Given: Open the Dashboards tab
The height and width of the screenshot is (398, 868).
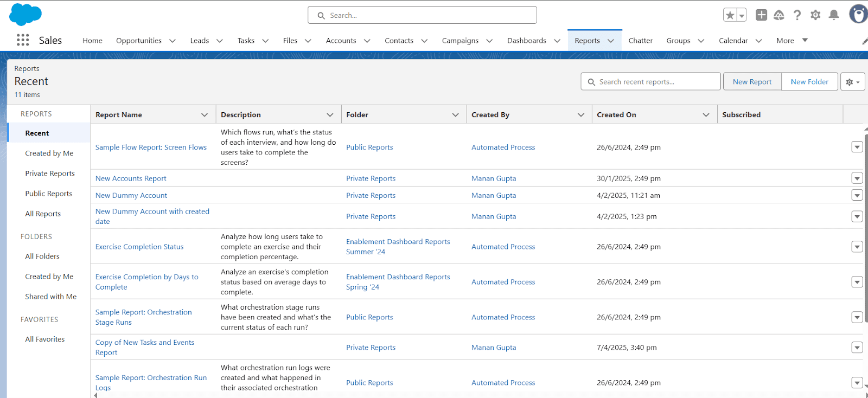Looking at the screenshot, I should [x=526, y=41].
